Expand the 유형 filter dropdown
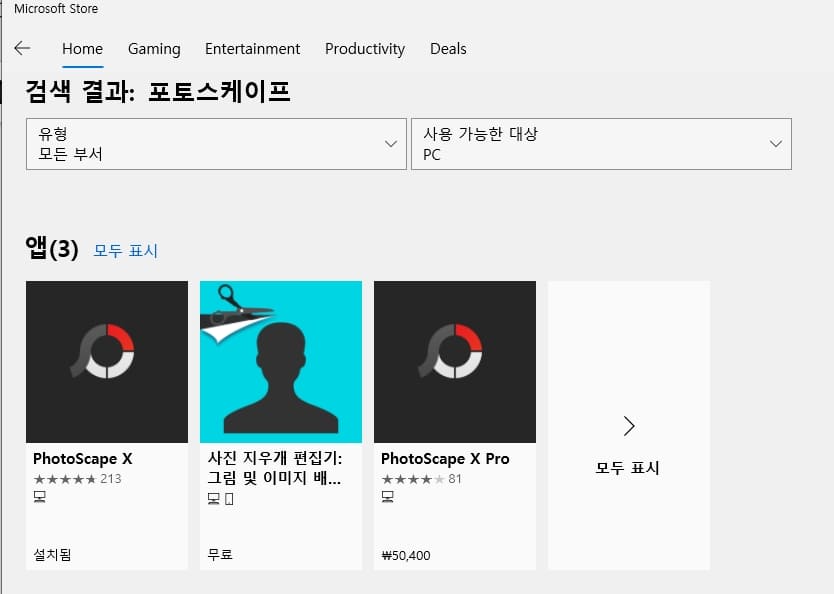 tap(216, 144)
